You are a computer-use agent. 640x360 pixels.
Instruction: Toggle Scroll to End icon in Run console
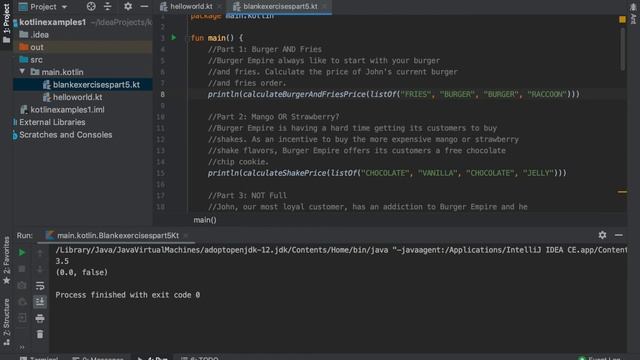(40, 302)
